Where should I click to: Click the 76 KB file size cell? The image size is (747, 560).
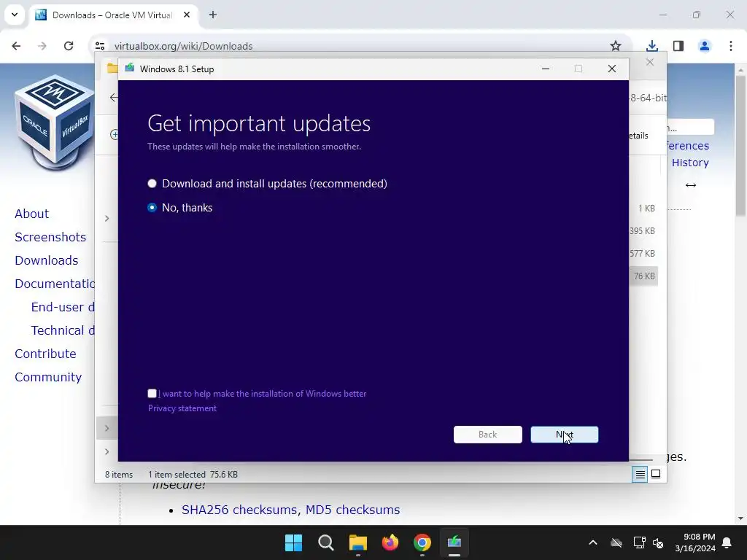click(644, 276)
